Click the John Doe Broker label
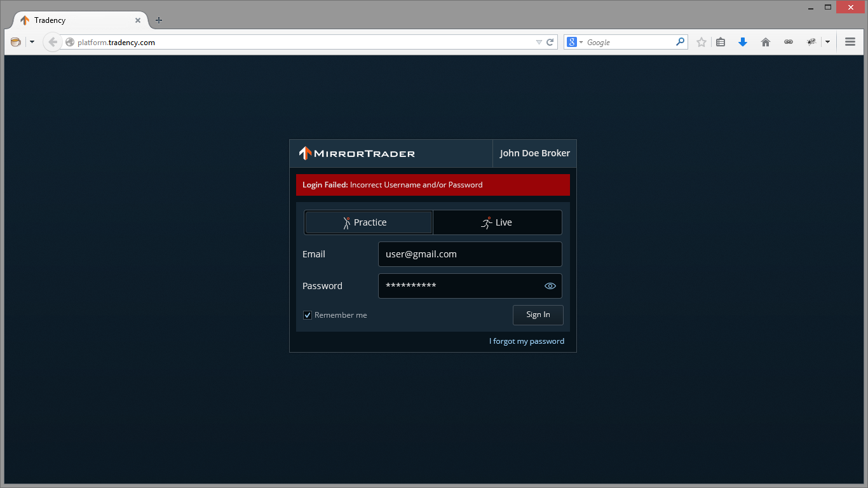868x488 pixels. tap(535, 153)
